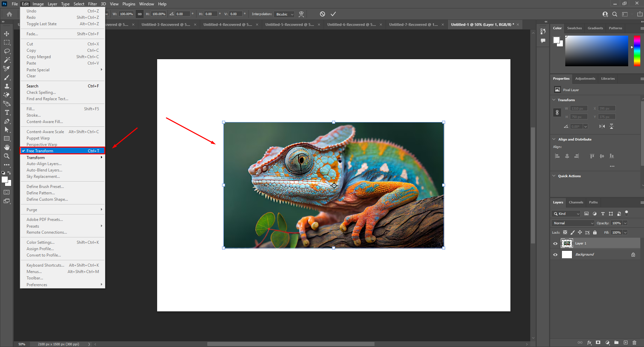
Task: Create a new layer
Action: [626, 343]
